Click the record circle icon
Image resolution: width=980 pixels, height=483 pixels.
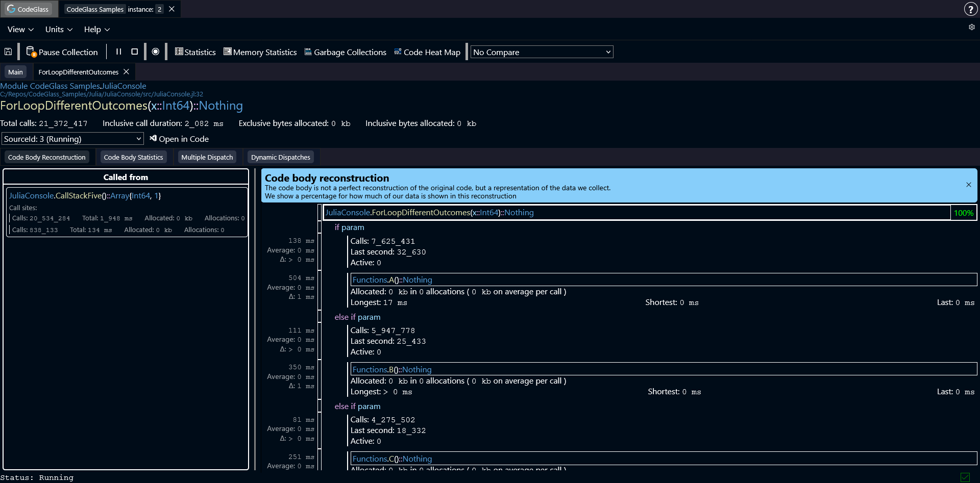(x=156, y=52)
